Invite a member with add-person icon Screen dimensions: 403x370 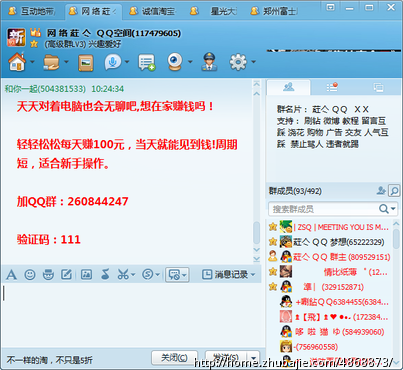coord(381,191)
